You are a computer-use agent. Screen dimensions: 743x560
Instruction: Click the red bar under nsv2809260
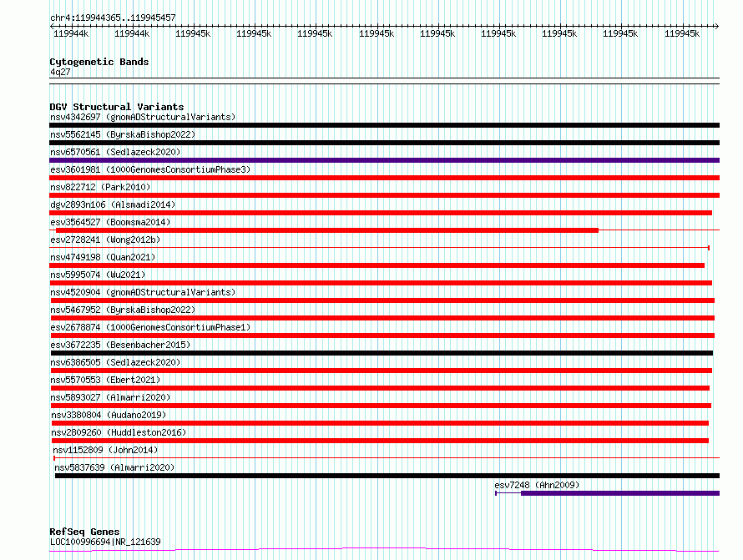click(x=380, y=441)
